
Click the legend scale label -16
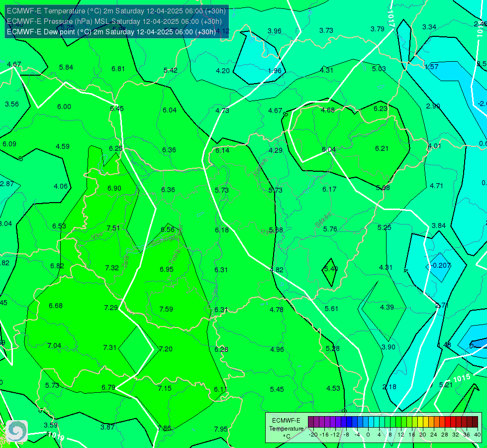click(x=324, y=435)
